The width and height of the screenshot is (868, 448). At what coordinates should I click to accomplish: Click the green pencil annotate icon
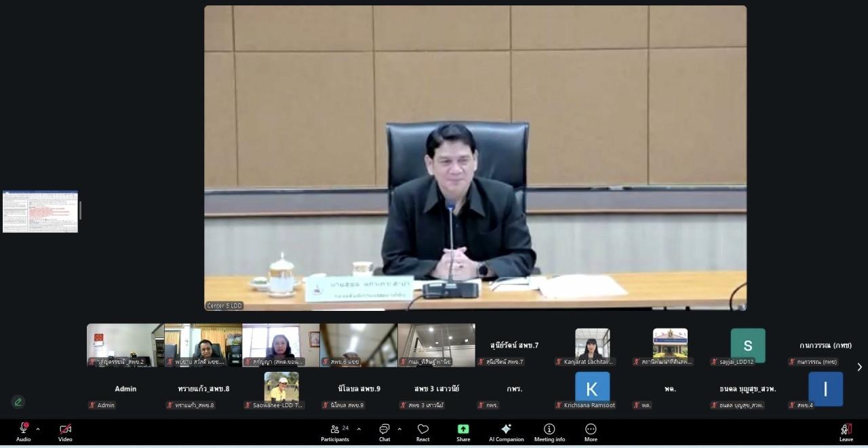(x=18, y=402)
